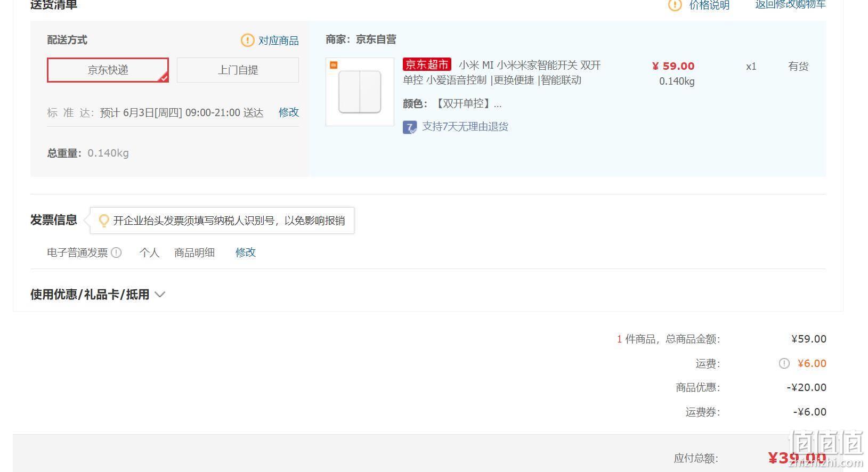Screen dimensions: 868x472
Task: Click 支持7天无理由退货 text
Action: pos(465,127)
